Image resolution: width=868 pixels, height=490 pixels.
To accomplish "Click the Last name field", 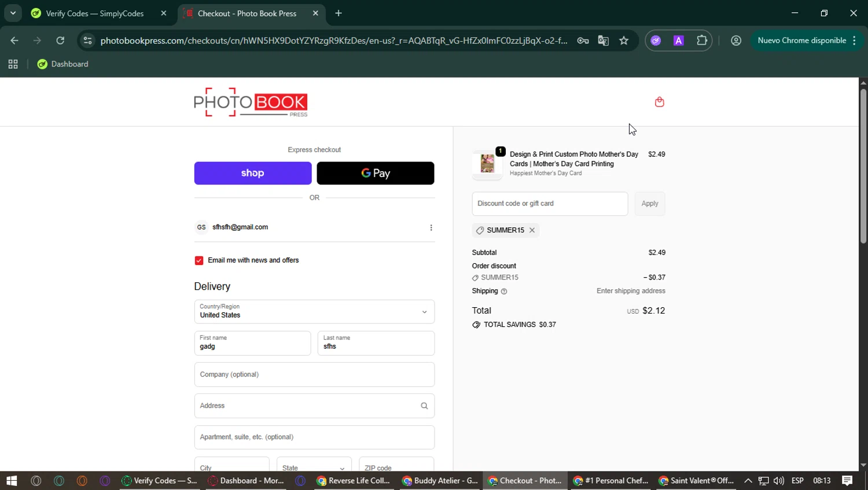I will 376,343.
